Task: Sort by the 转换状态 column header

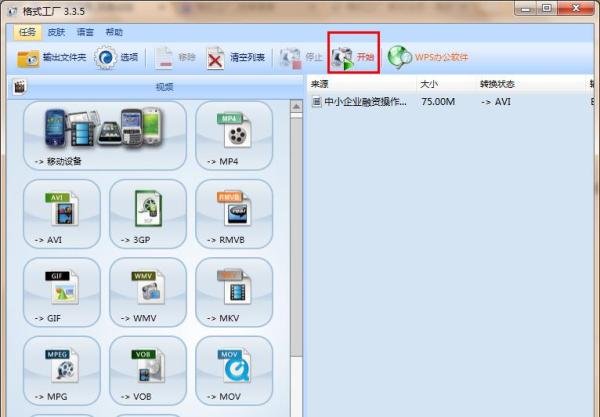Action: 531,84
